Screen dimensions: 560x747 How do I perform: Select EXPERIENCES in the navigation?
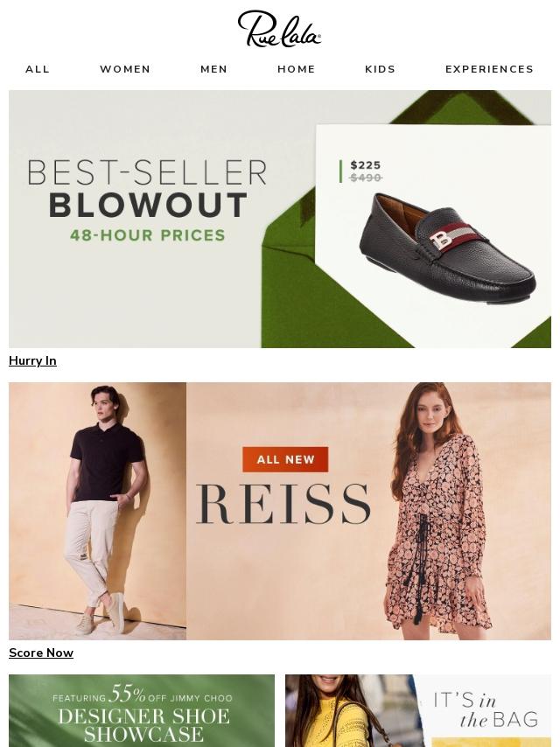(489, 69)
